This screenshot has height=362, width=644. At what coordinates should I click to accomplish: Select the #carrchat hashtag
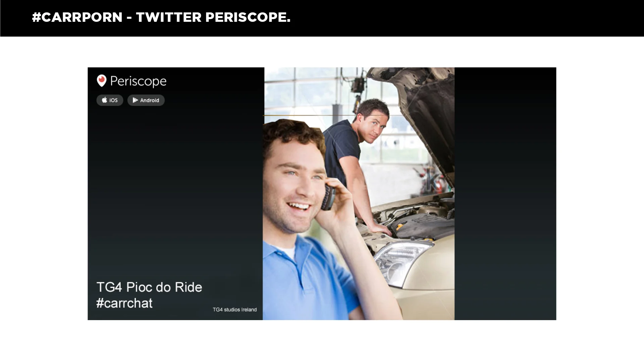124,303
